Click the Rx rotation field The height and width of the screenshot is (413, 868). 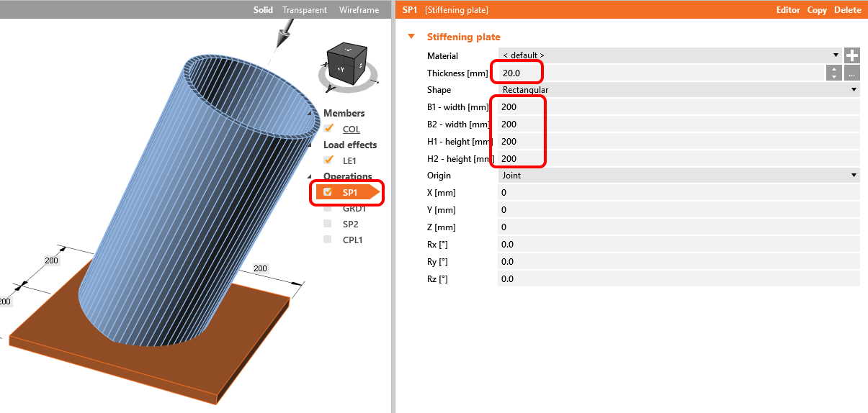pyautogui.click(x=679, y=245)
